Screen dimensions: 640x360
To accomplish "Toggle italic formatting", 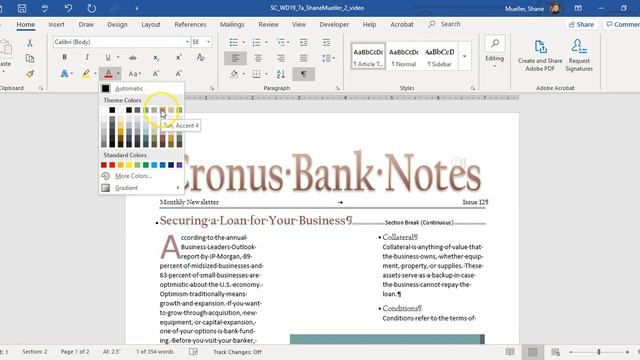I will (87, 58).
